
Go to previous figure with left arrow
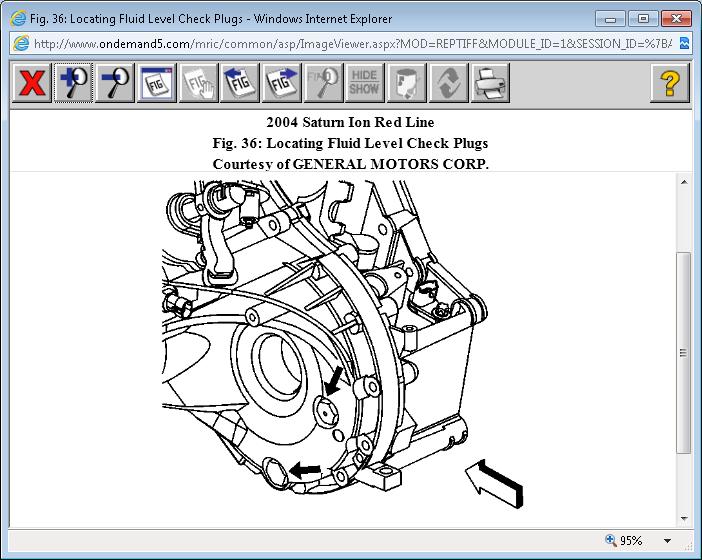pos(240,83)
